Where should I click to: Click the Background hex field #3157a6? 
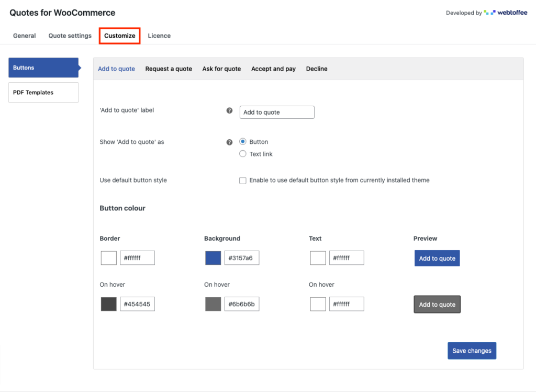241,258
